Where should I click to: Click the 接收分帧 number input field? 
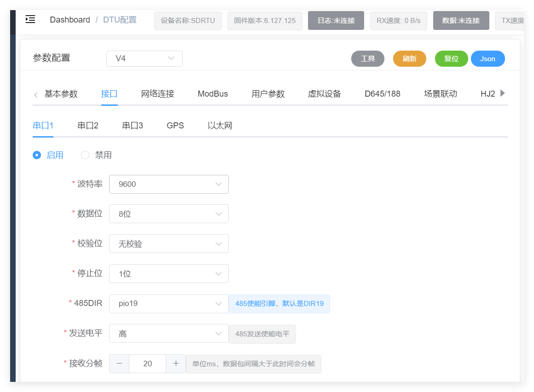coord(147,363)
